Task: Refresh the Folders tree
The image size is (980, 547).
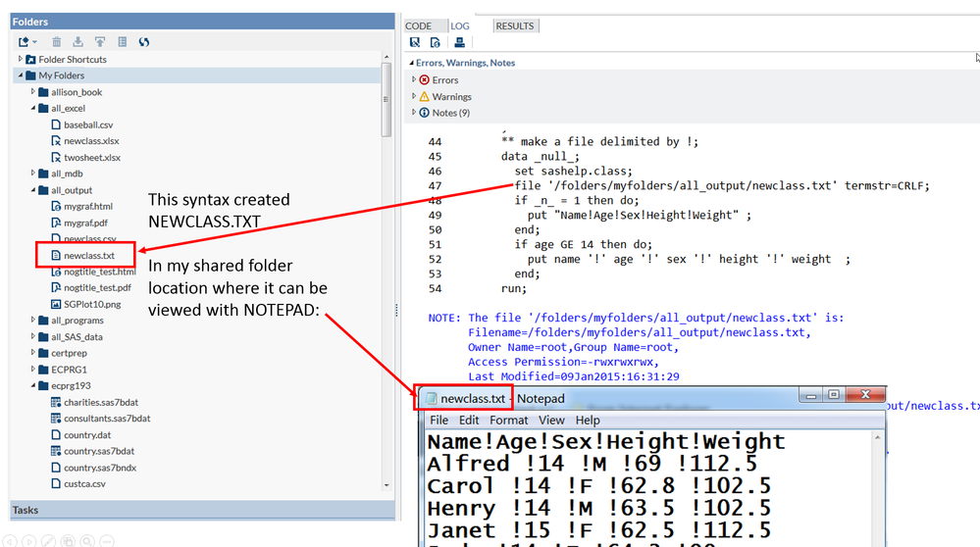Action: click(x=144, y=42)
